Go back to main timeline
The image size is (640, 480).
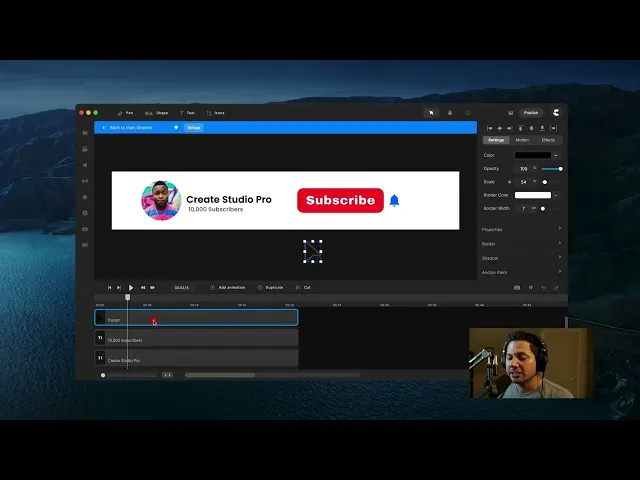[x=127, y=128]
